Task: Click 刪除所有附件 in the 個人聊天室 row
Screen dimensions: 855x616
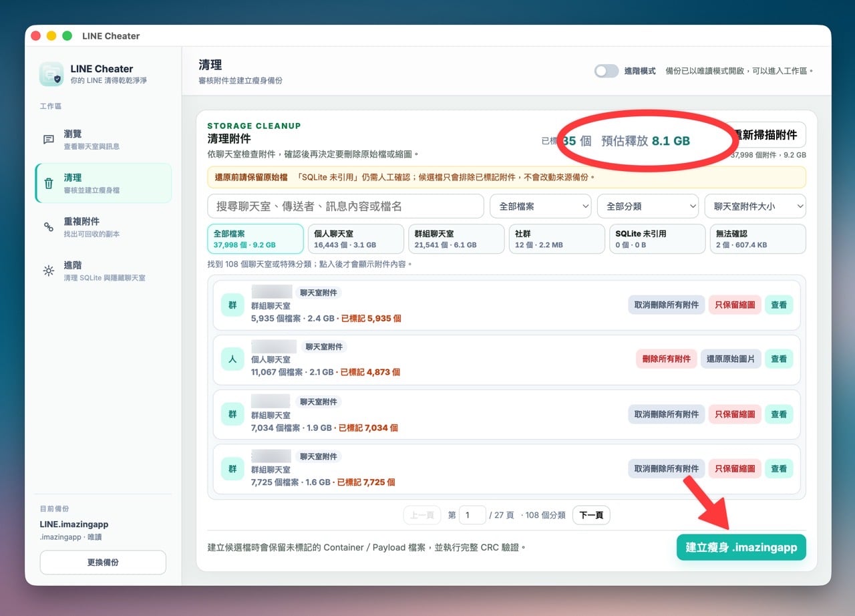Action: point(667,359)
